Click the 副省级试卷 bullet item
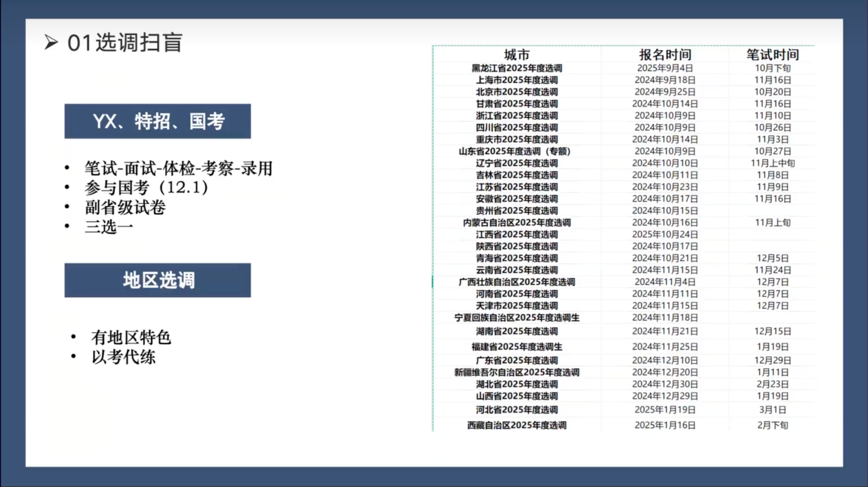This screenshot has height=487, width=868. 125,207
